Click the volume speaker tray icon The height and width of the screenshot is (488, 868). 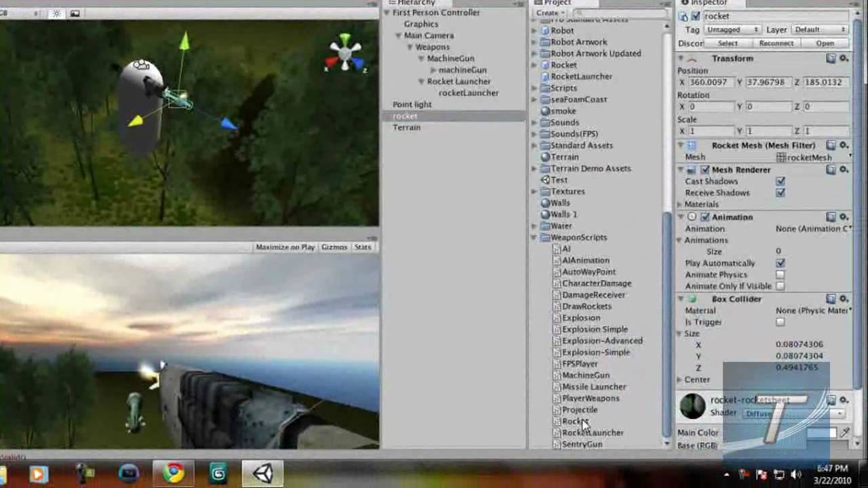pyautogui.click(x=795, y=474)
